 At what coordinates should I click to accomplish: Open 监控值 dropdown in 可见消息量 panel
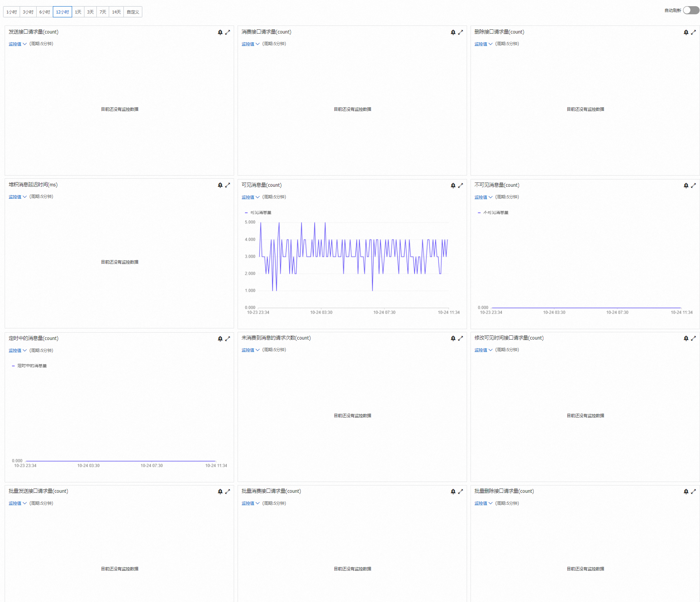(x=251, y=197)
